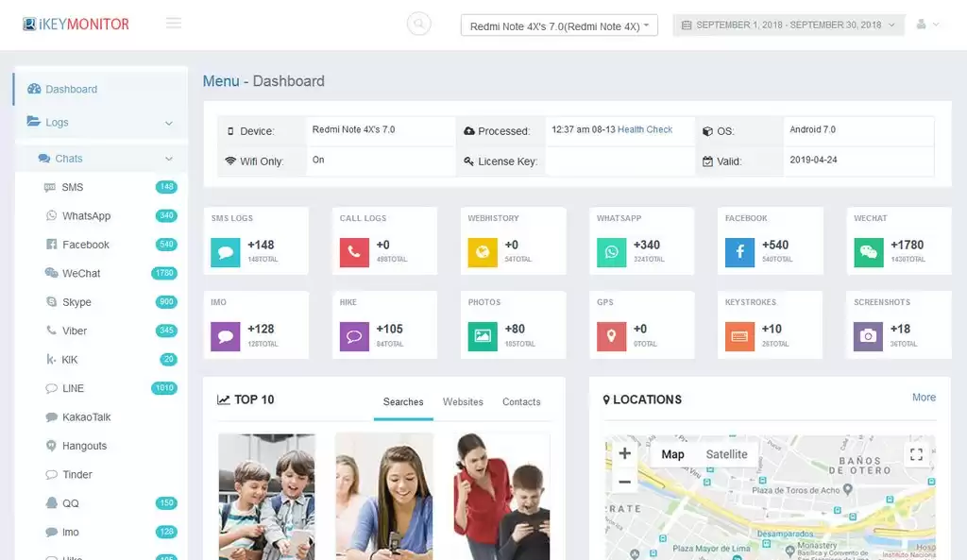Open the search magnifier icon in the header

pos(418,23)
